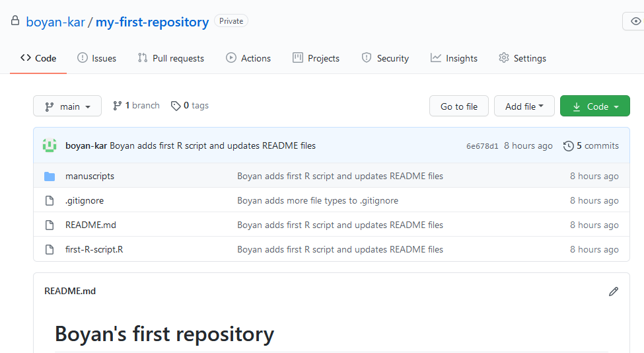This screenshot has width=644, height=353.
Task: Click the manuscripts folder icon
Action: (x=50, y=176)
